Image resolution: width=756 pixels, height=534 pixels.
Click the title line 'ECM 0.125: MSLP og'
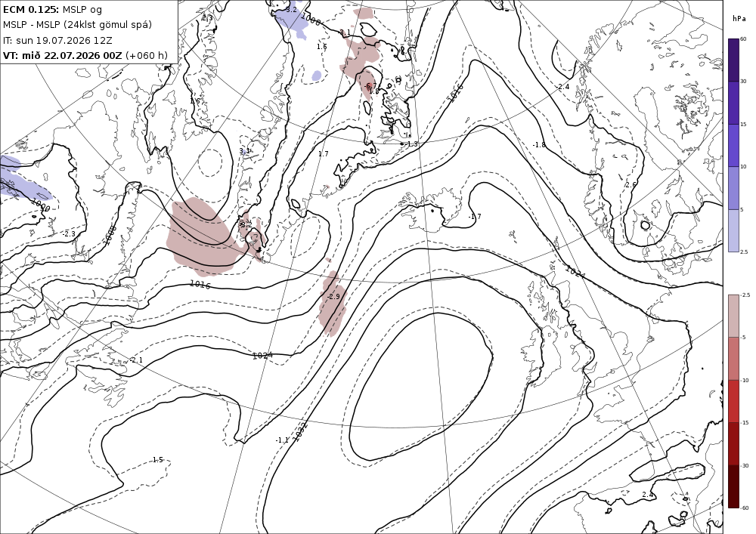tap(53, 9)
